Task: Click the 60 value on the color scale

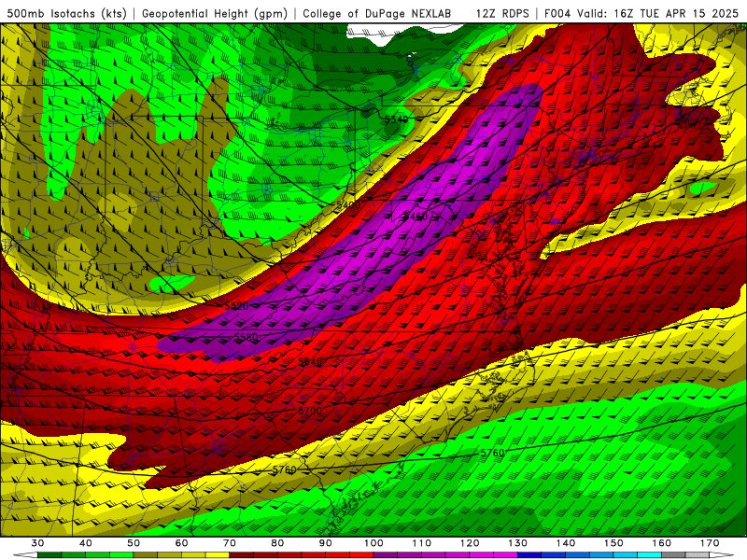Action: tap(181, 543)
